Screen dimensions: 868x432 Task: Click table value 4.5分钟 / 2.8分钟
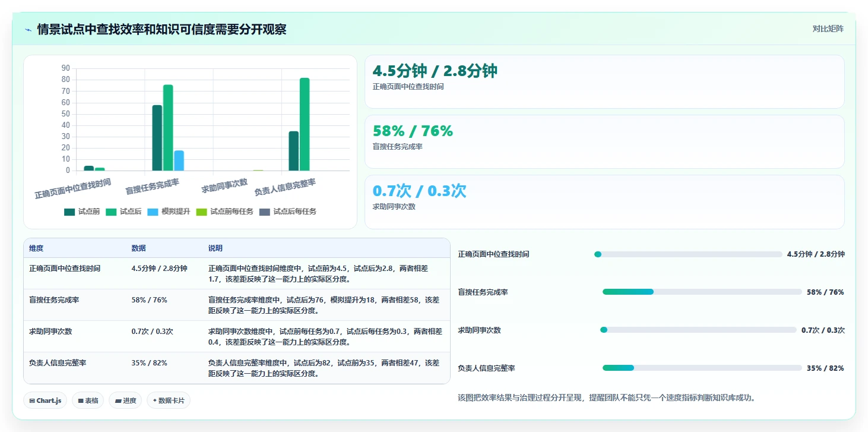160,269
